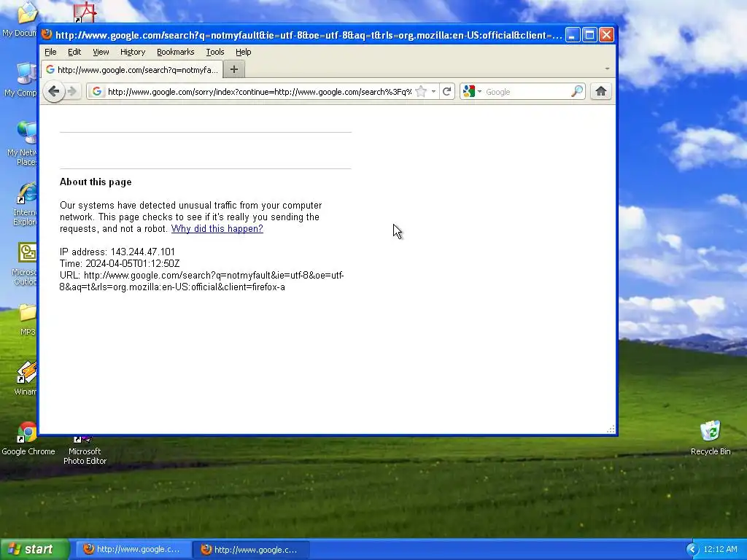Open the History menu
The image size is (747, 560).
[x=133, y=52]
